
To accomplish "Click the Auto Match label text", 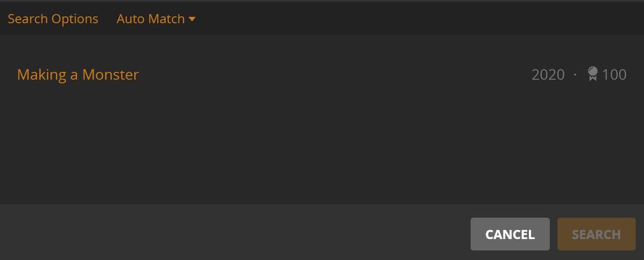I will 151,19.
